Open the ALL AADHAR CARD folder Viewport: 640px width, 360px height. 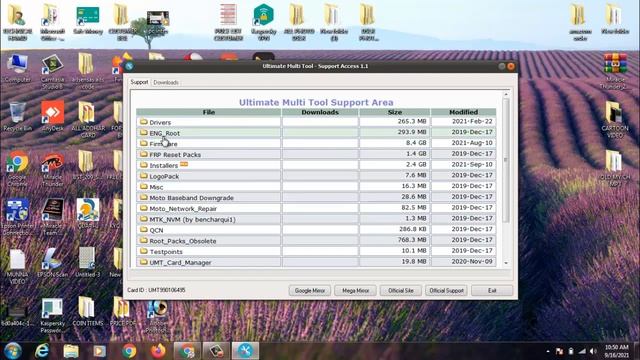coord(87,118)
